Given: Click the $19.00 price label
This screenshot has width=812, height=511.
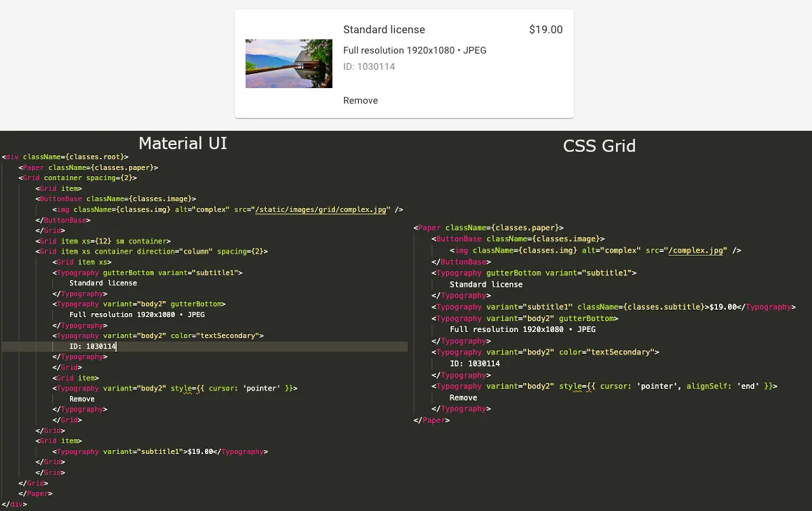Looking at the screenshot, I should coord(546,30).
